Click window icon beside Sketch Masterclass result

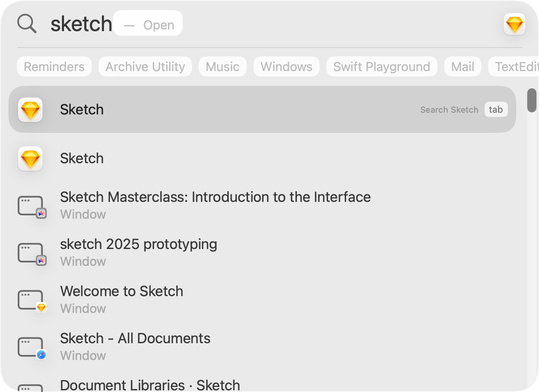pyautogui.click(x=31, y=206)
